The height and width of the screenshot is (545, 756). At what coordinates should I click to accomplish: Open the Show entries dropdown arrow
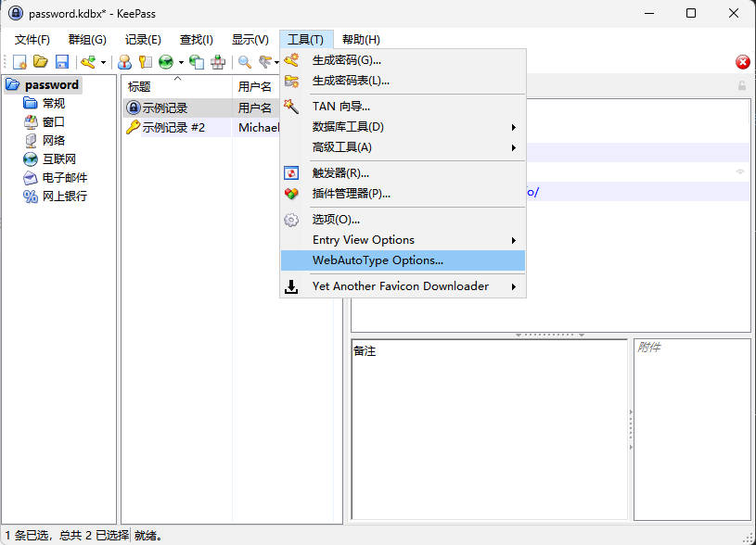pyautogui.click(x=276, y=62)
